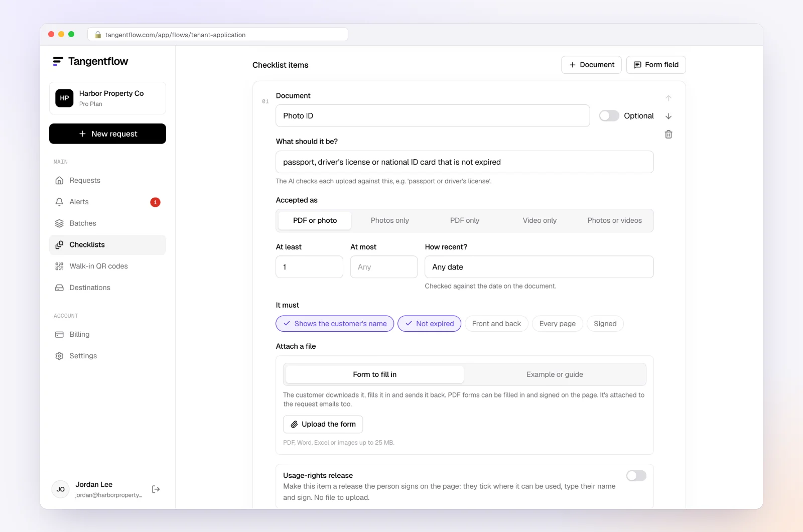Open the Destinations drive icon
Viewport: 803px width, 532px height.
coord(59,288)
